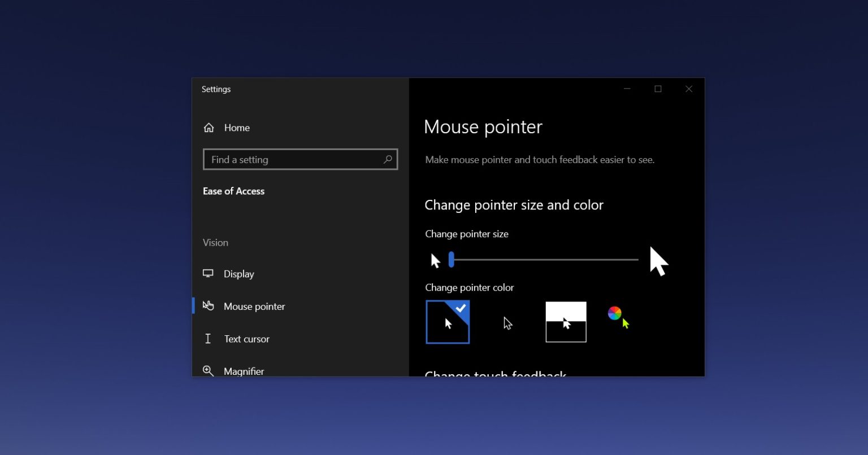Click the checkmark on selected pointer style
The width and height of the screenshot is (868, 455).
pos(461,308)
